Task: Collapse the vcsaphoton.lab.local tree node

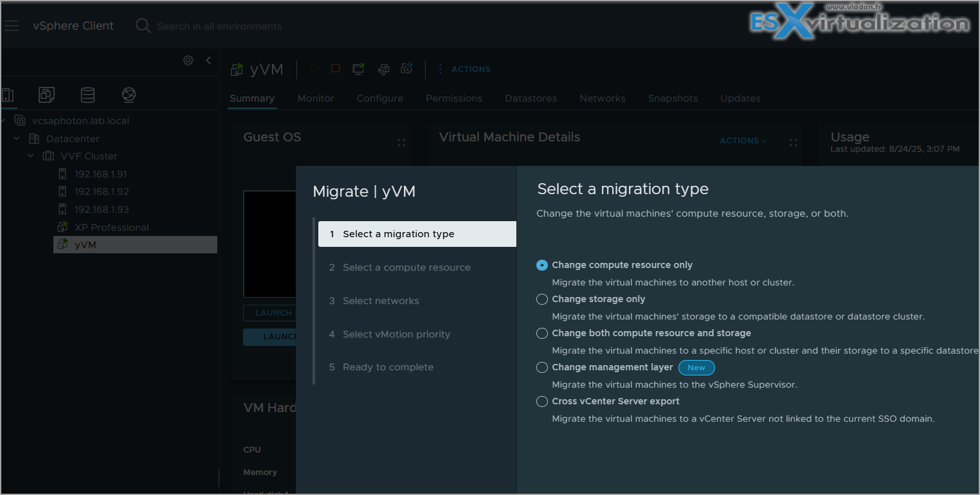Action: (4, 121)
